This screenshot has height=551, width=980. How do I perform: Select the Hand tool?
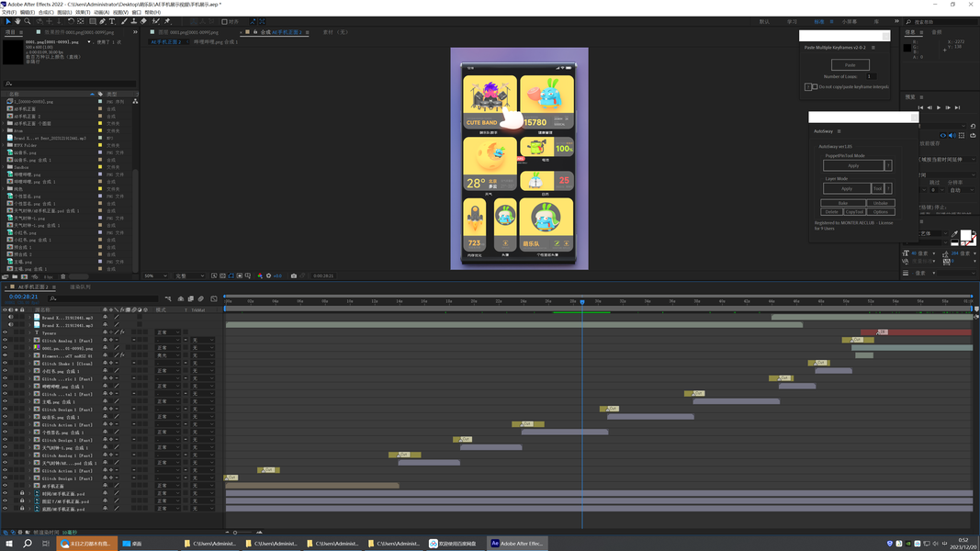point(17,21)
